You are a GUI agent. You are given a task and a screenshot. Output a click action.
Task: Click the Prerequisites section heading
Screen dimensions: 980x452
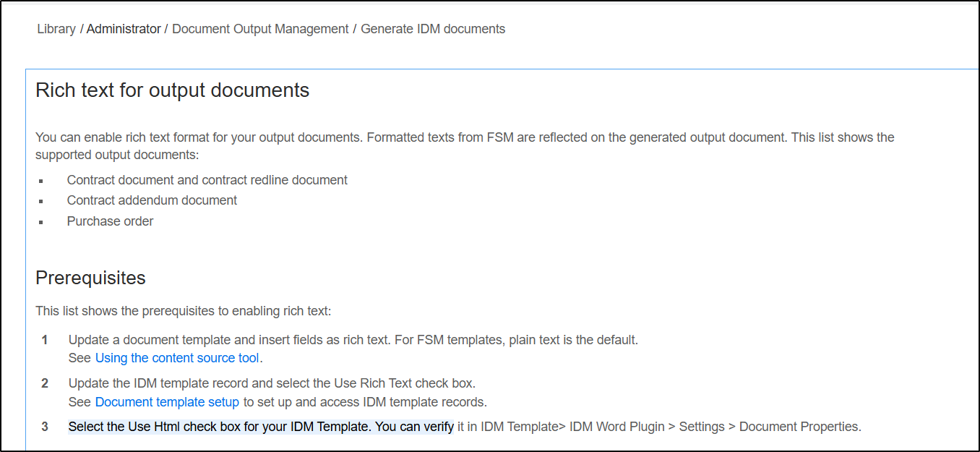[x=90, y=278]
